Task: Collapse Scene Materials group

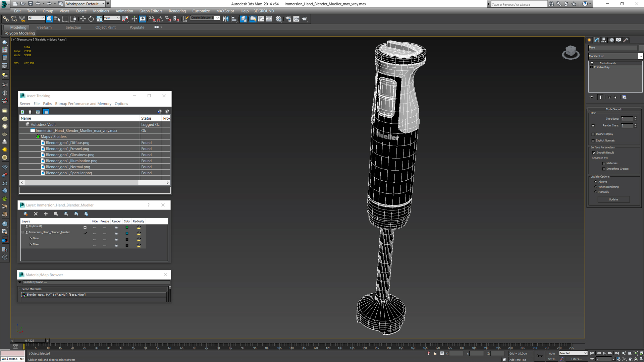Action: coord(20,289)
